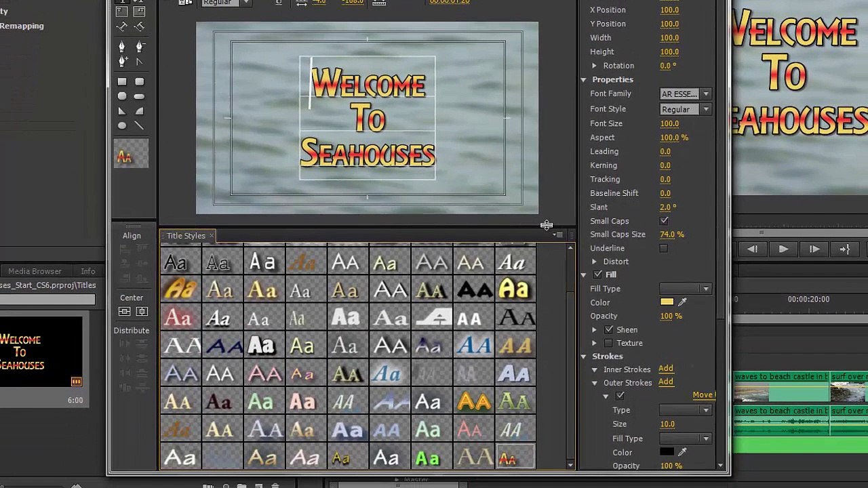Open the outer stroke Fill Type dropdown

click(x=685, y=439)
